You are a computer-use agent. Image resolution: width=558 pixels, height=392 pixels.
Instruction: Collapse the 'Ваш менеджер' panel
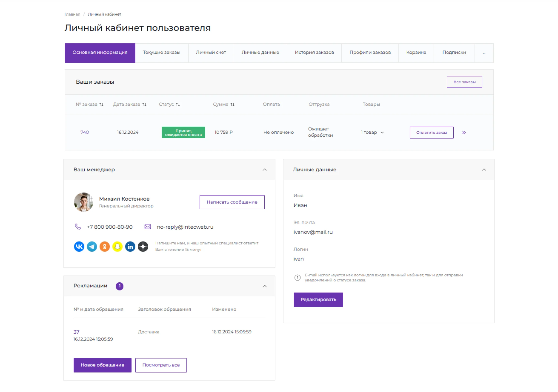(x=265, y=170)
